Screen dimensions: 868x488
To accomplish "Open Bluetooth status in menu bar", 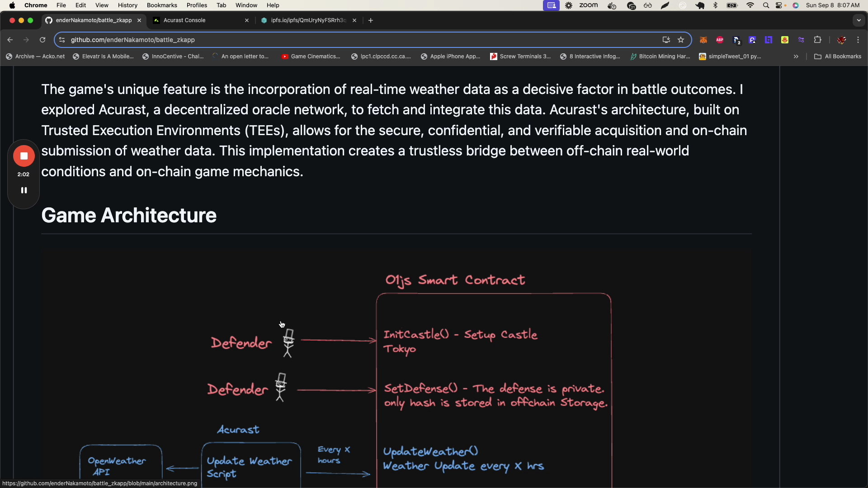I will [715, 5].
